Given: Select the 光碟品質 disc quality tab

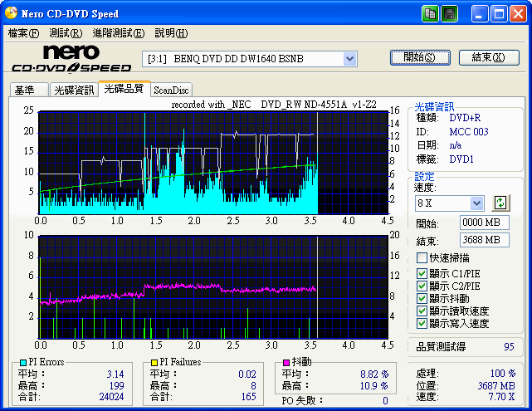Looking at the screenshot, I should pyautogui.click(x=124, y=89).
